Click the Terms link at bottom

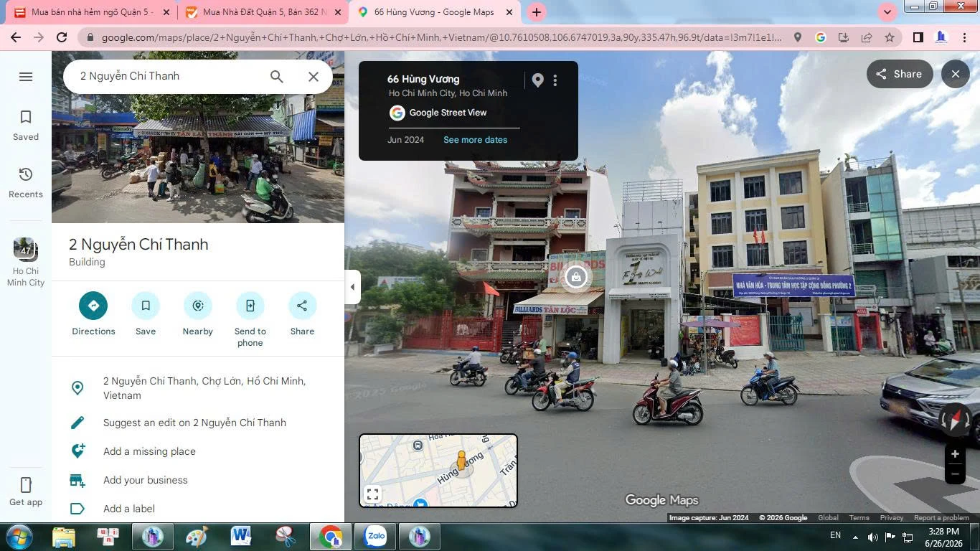[x=859, y=518]
